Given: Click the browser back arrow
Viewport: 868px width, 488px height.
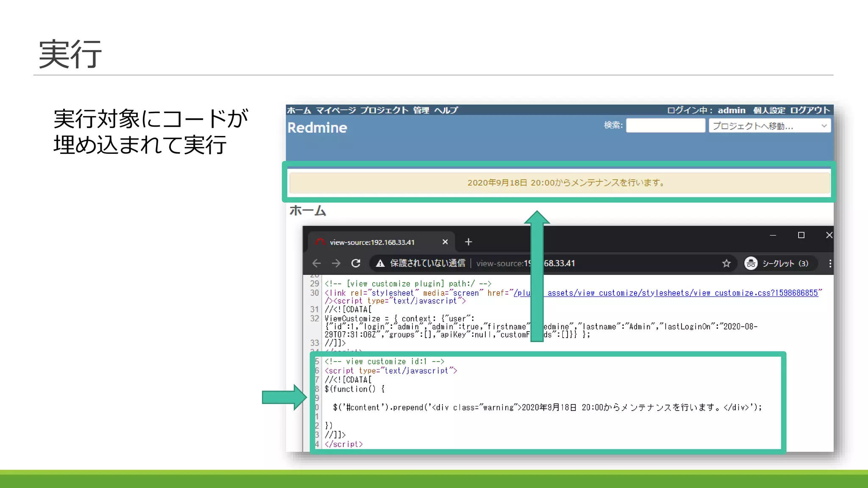Looking at the screenshot, I should click(x=317, y=263).
